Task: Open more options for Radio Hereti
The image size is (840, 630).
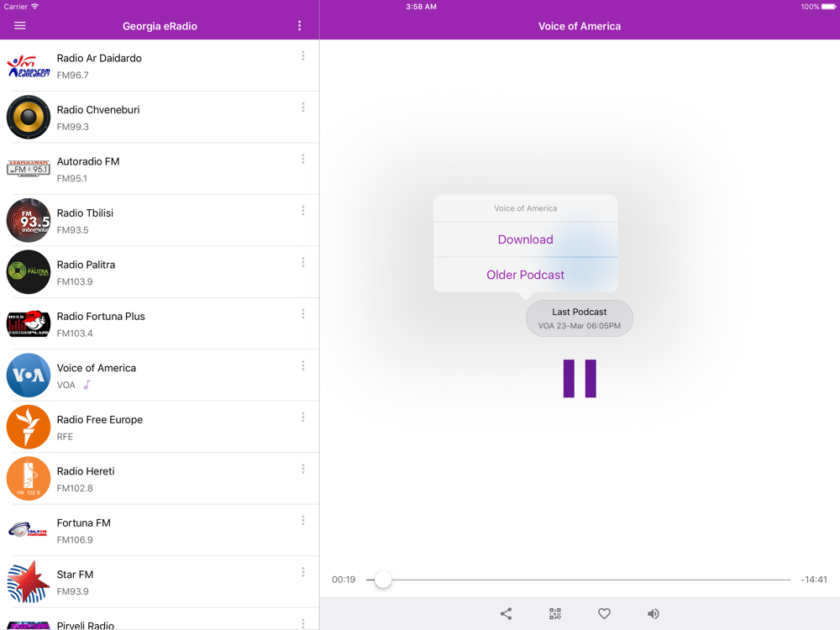Action: [303, 469]
